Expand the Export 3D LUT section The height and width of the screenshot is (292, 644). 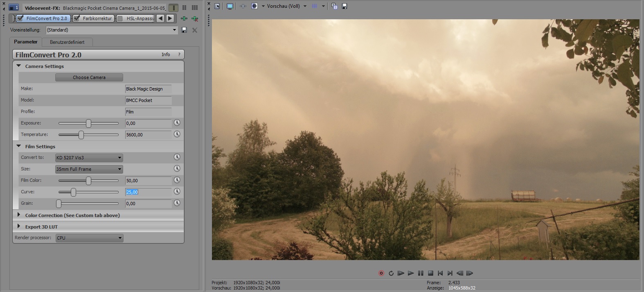point(19,226)
